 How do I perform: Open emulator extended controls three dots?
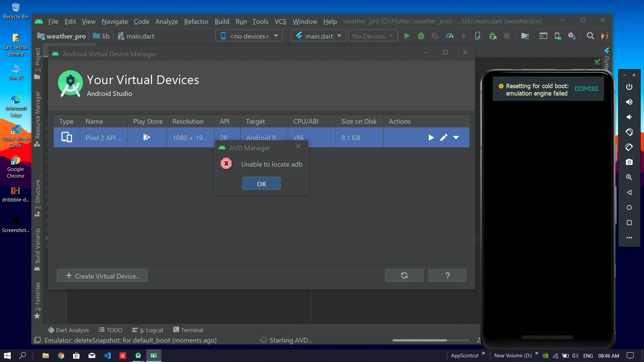tap(629, 238)
